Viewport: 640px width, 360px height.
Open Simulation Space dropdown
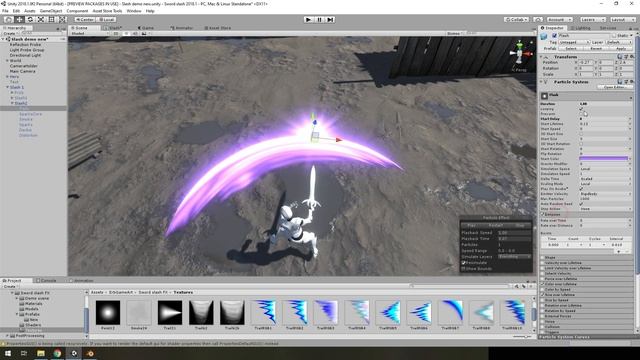[x=605, y=169]
